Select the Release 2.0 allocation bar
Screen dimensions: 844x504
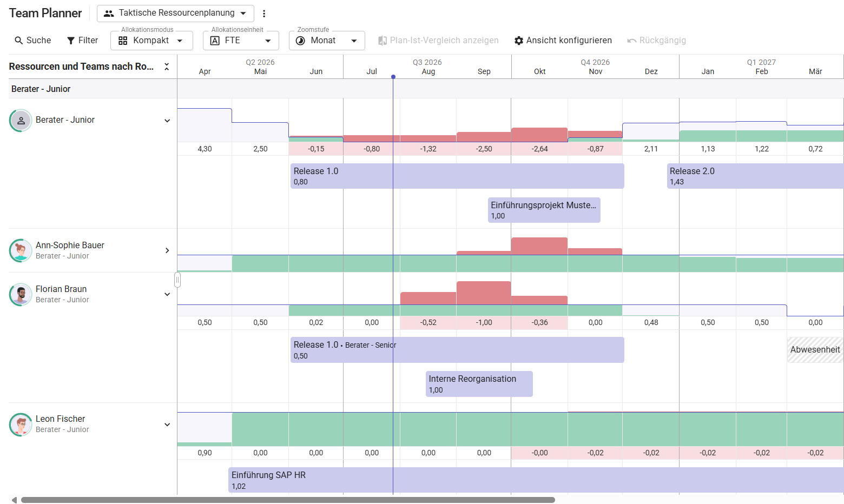click(755, 176)
